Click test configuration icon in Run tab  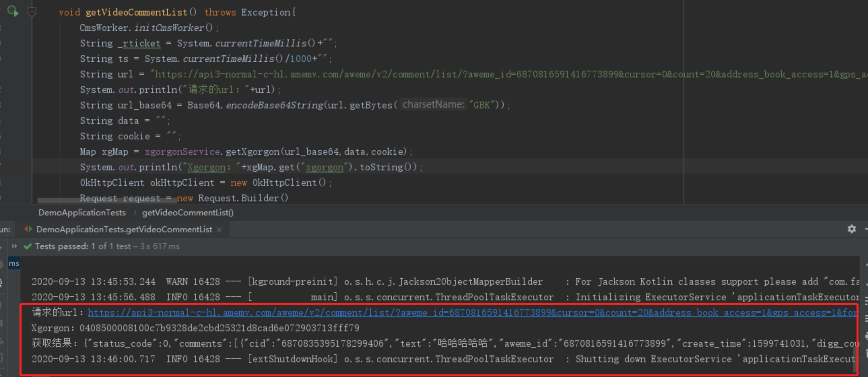click(x=28, y=229)
